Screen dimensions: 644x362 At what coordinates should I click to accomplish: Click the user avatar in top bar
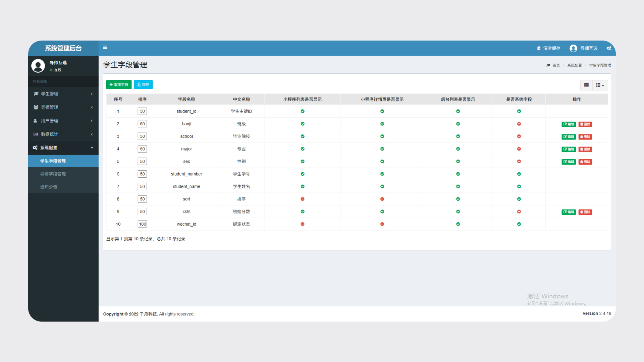(573, 48)
